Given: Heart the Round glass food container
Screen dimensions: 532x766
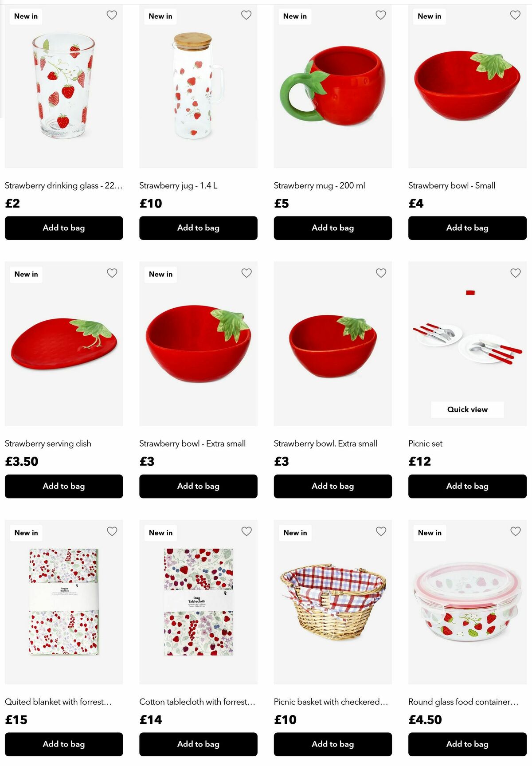Looking at the screenshot, I should 516,531.
